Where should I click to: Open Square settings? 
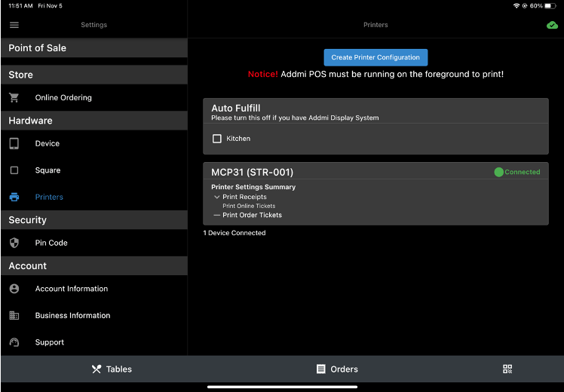tap(94, 170)
